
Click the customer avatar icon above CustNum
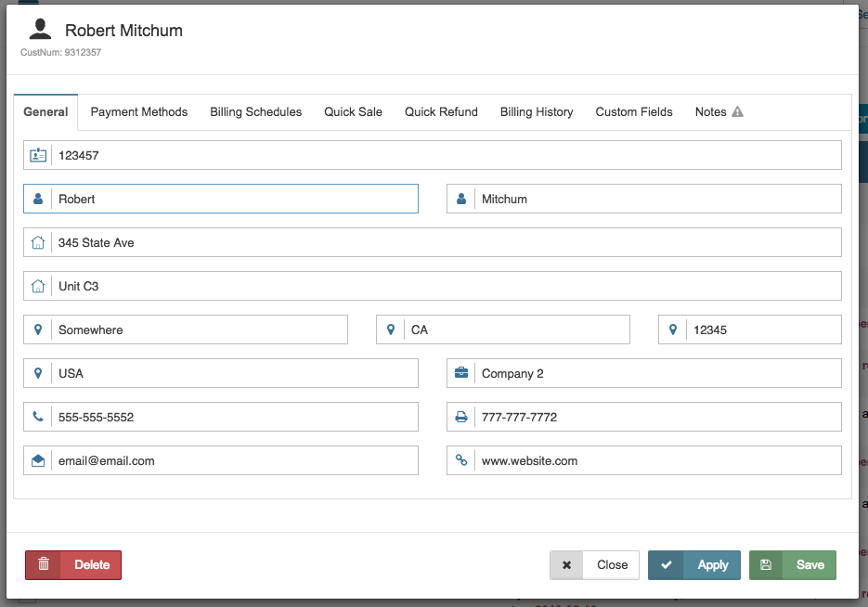point(39,28)
